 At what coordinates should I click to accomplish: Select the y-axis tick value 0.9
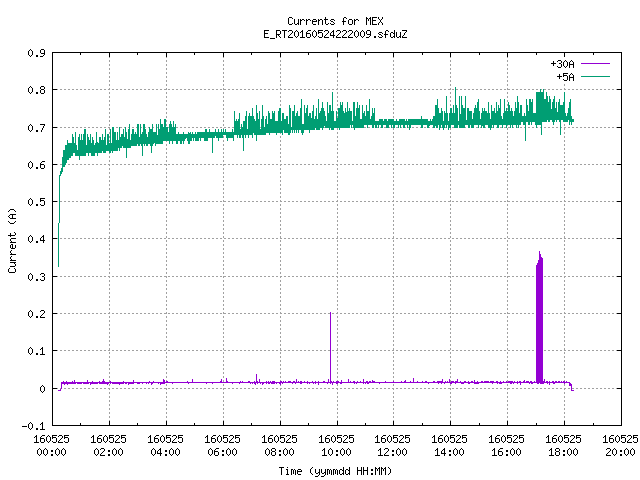tap(37, 53)
